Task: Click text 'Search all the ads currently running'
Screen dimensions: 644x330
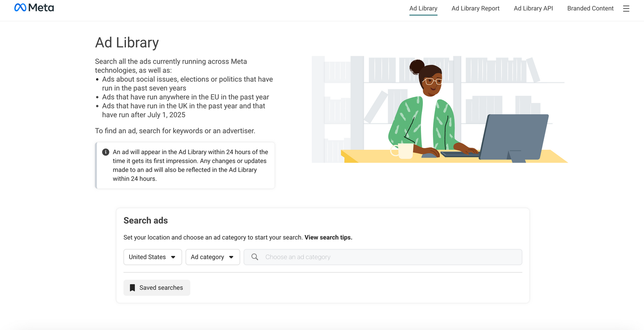Action: click(171, 66)
